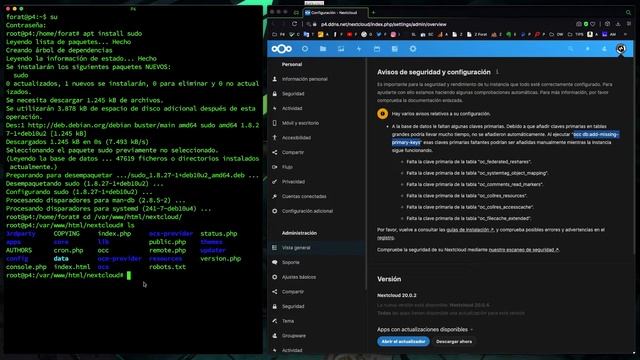Open the Notes app icon in header

coord(395,49)
